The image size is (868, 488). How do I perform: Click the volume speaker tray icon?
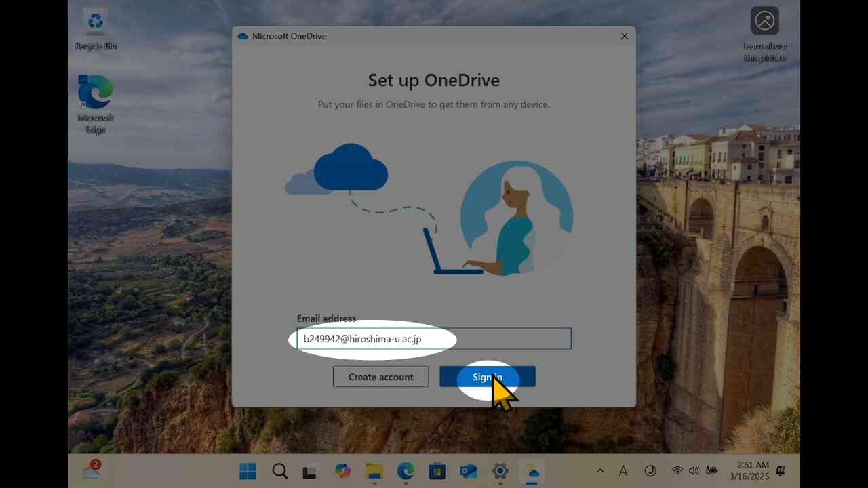[x=694, y=471]
